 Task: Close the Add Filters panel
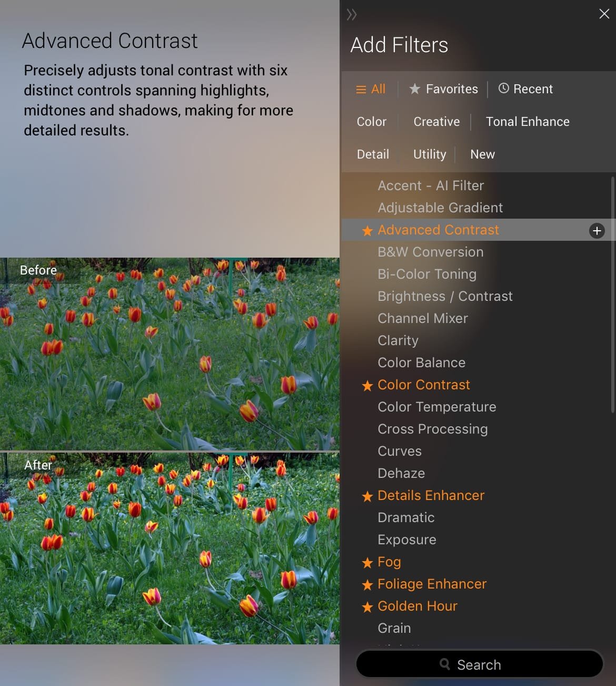[x=604, y=14]
